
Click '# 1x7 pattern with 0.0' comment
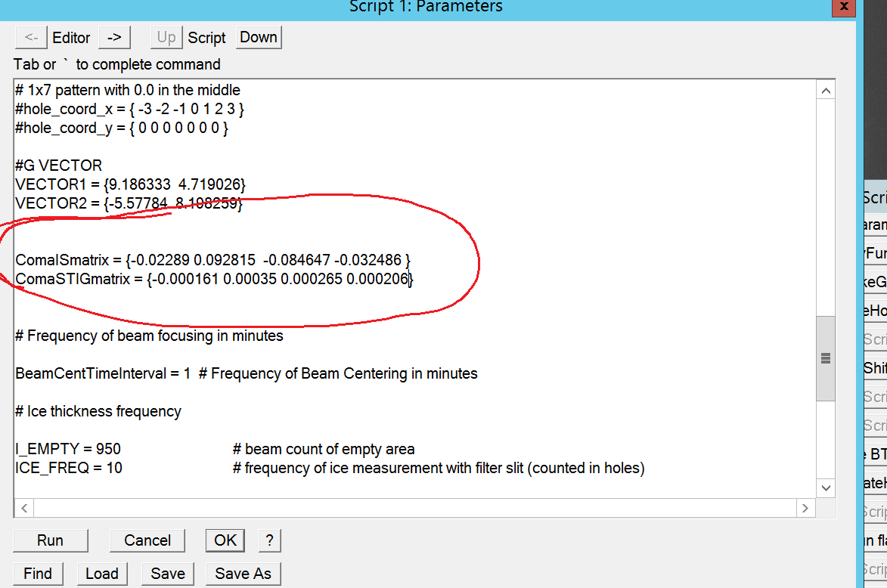tap(128, 90)
